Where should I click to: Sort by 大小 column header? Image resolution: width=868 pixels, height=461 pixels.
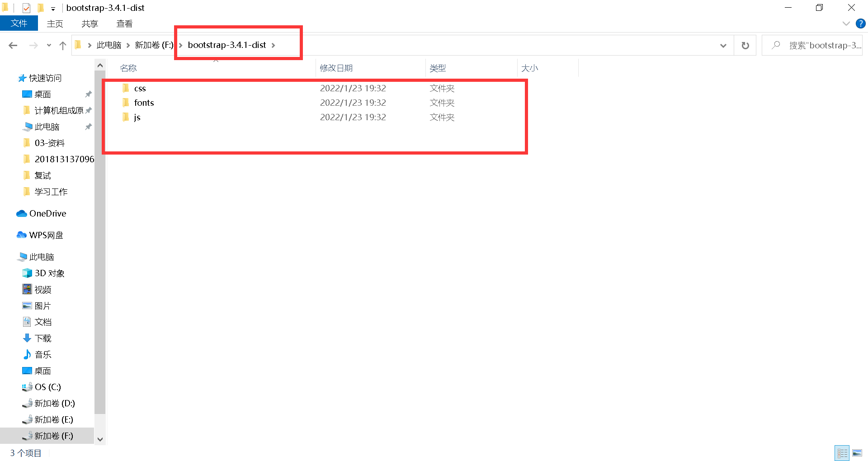point(529,68)
